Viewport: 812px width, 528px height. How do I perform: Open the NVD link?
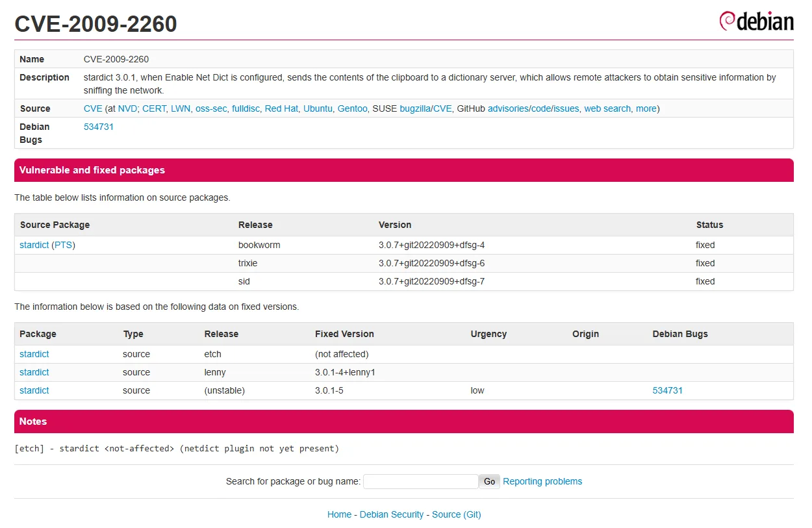click(127, 108)
